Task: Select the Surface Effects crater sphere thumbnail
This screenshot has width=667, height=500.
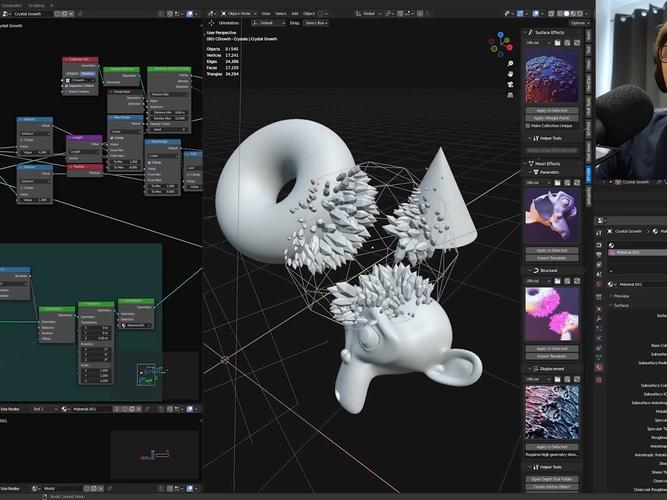Action: point(552,76)
